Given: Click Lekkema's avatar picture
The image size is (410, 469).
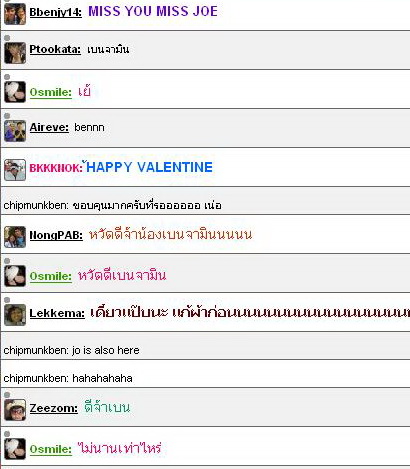Looking at the screenshot, I should click(15, 315).
